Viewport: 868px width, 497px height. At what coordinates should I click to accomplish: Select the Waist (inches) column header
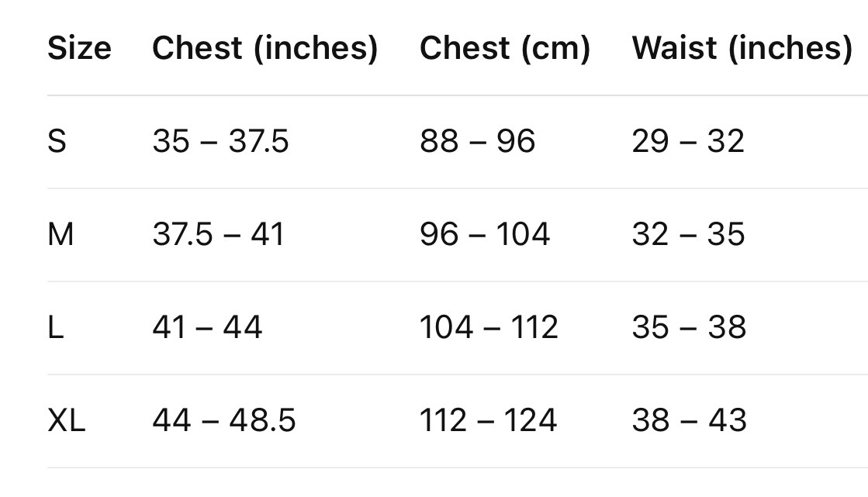742,48
